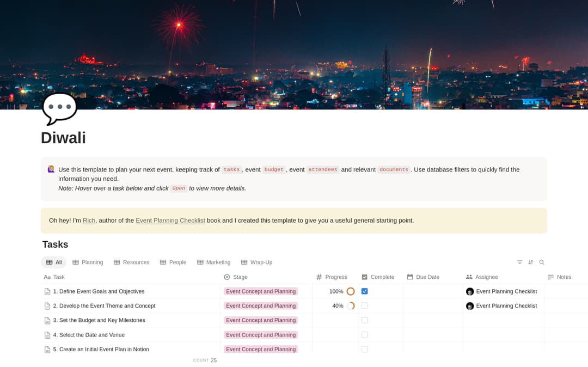This screenshot has width=588, height=367.
Task: Open the Assignee column header menu
Action: click(x=503, y=277)
